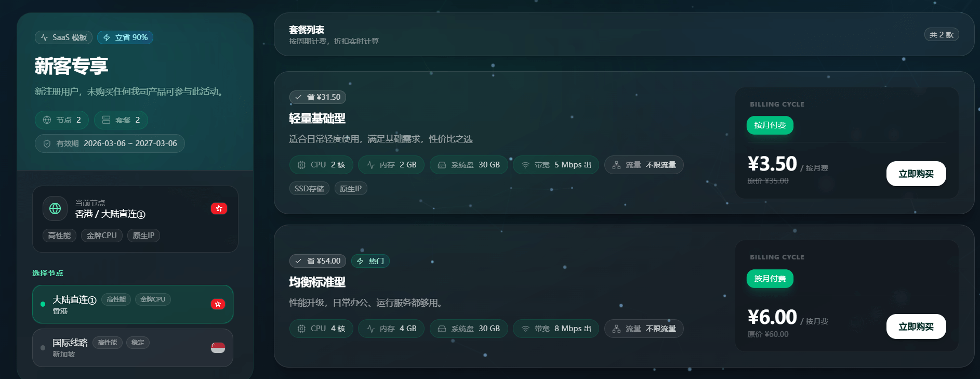Click the 省 ¥31.50 savings badge
This screenshot has width=980, height=379.
click(x=317, y=97)
